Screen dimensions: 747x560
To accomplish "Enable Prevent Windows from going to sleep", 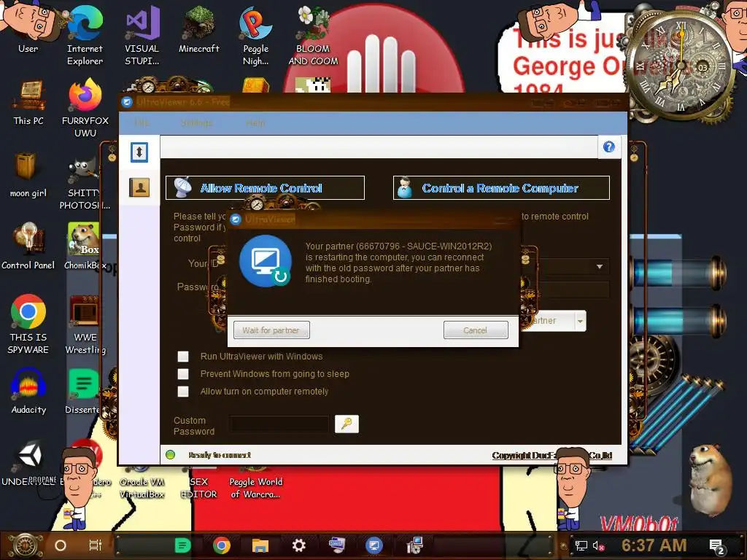I will [x=183, y=374].
